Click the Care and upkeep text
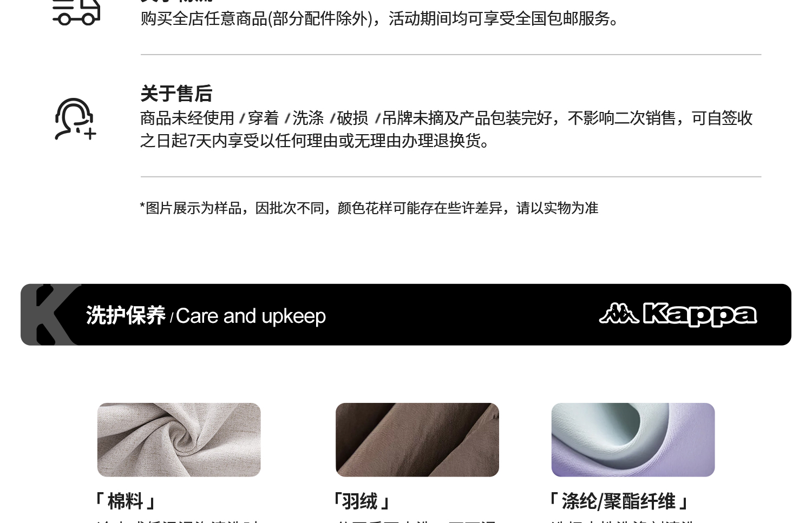The image size is (812, 523). coord(251,316)
